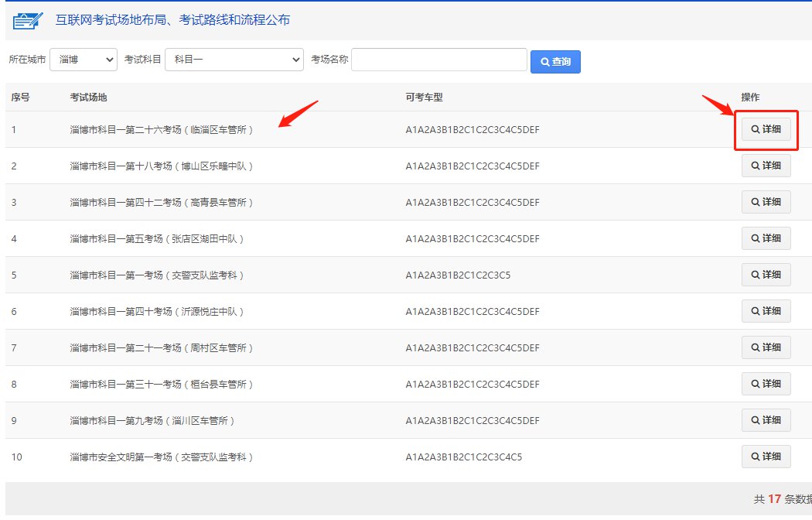Image resolution: width=812 pixels, height=520 pixels.
Task: View 详细 for 安全文明第一考场
Action: click(766, 457)
